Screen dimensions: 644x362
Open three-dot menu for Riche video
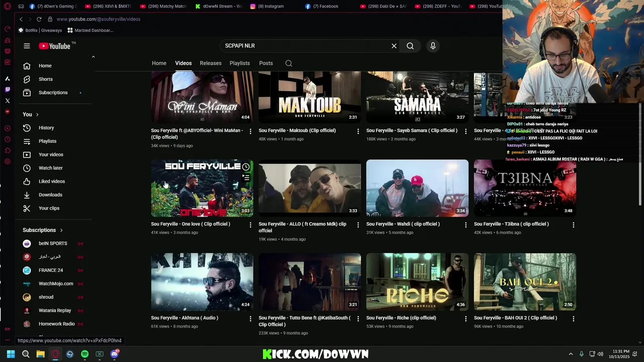pyautogui.click(x=465, y=319)
